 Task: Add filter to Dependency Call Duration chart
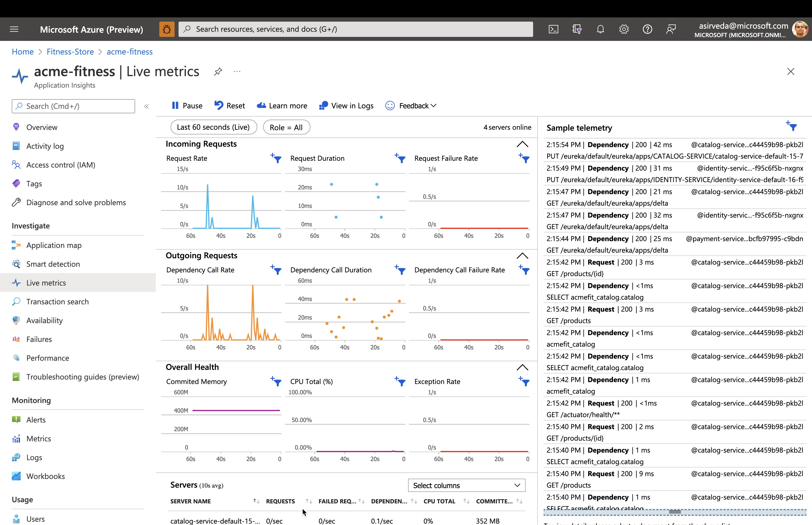point(400,270)
